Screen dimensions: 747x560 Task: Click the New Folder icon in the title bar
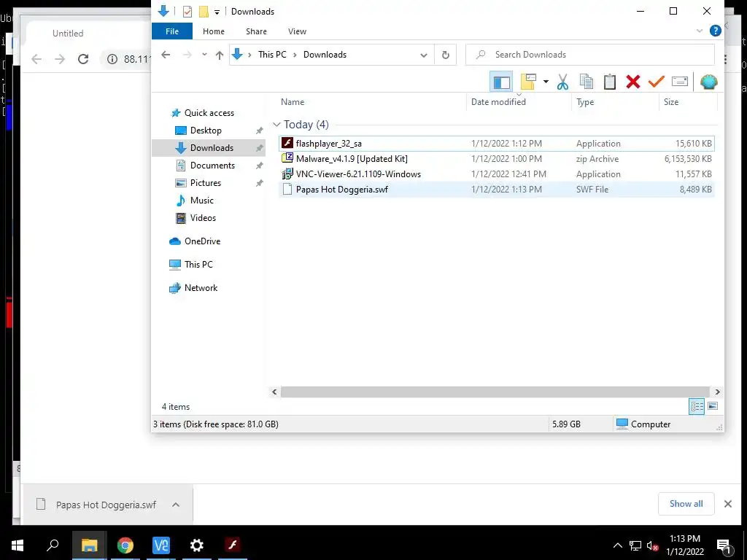204,12
